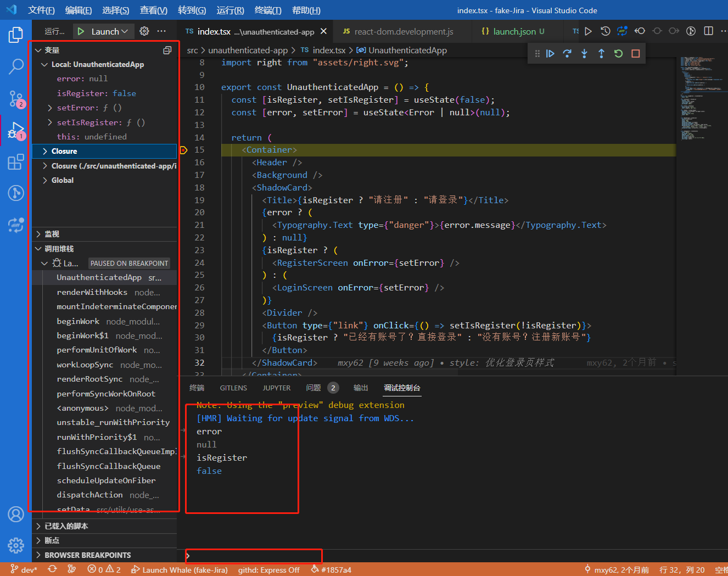Viewport: 728px width, 576px height.
Task: Click 行 32, 列 20 cursor position
Action: (x=682, y=570)
